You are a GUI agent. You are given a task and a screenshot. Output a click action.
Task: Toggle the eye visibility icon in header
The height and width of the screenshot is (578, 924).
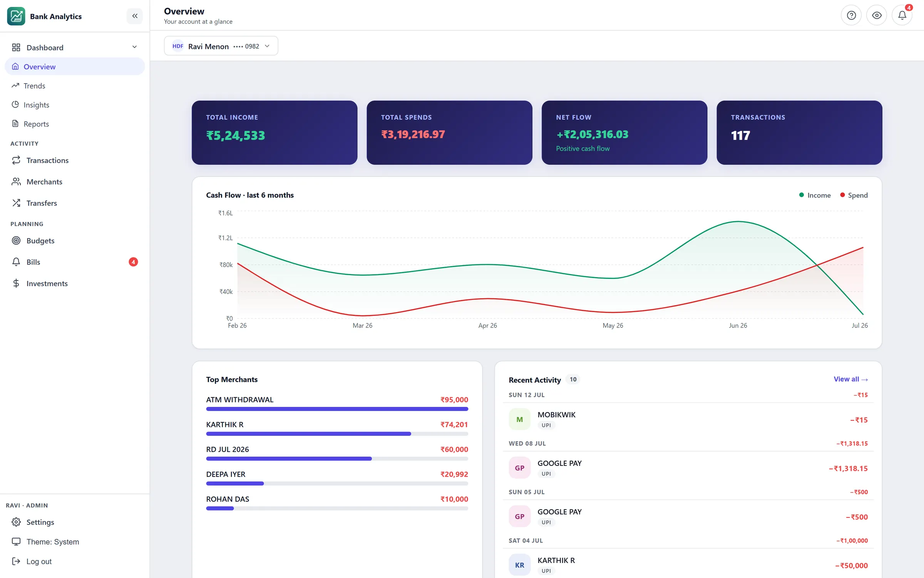(x=877, y=15)
